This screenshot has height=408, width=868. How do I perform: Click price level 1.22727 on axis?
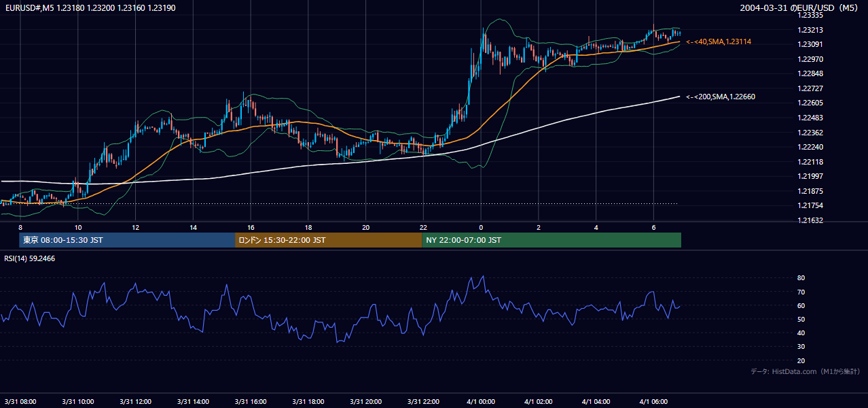point(810,88)
